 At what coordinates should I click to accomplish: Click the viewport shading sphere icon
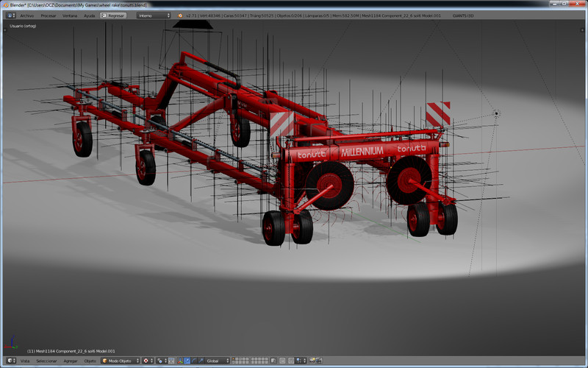click(x=146, y=361)
